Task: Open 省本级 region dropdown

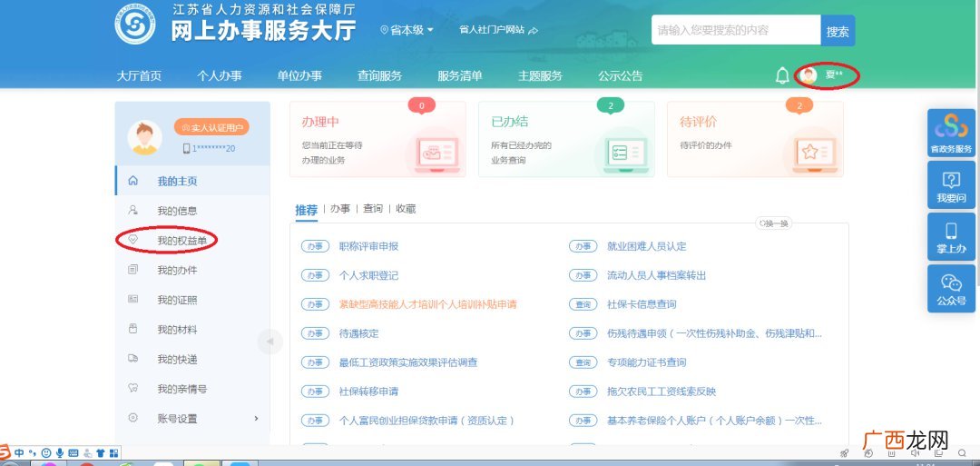Action: (407, 30)
